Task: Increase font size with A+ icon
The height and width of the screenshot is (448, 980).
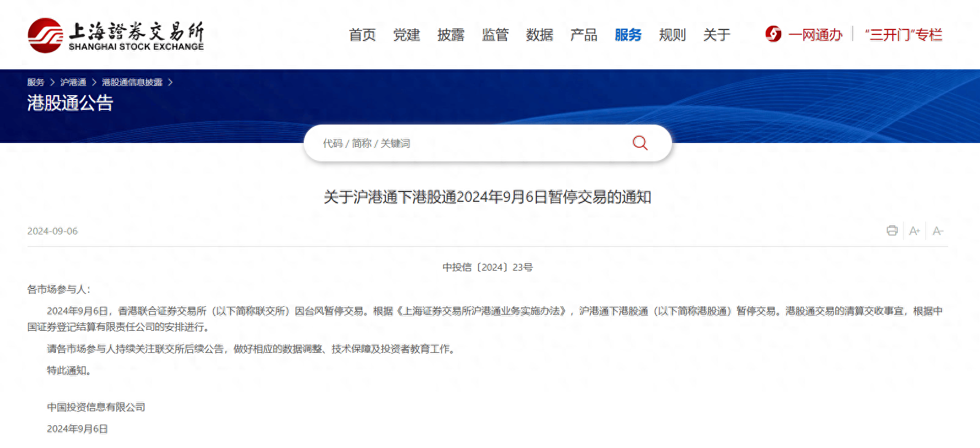Action: tap(914, 231)
